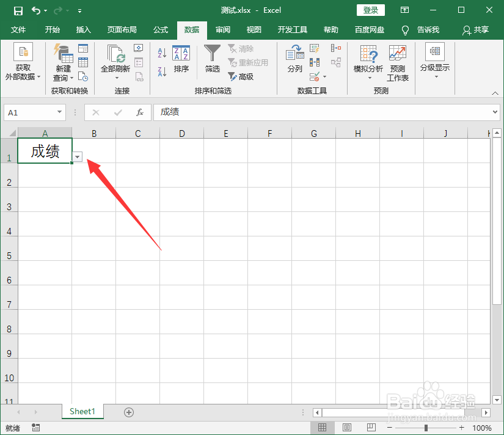Click the zoom in plus button

click(x=462, y=428)
